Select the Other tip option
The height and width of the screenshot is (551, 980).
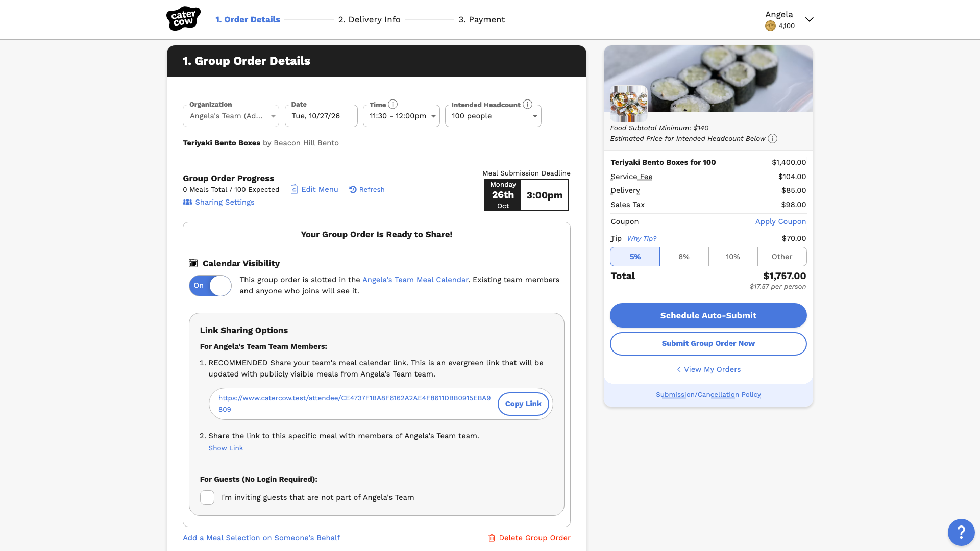pos(782,257)
